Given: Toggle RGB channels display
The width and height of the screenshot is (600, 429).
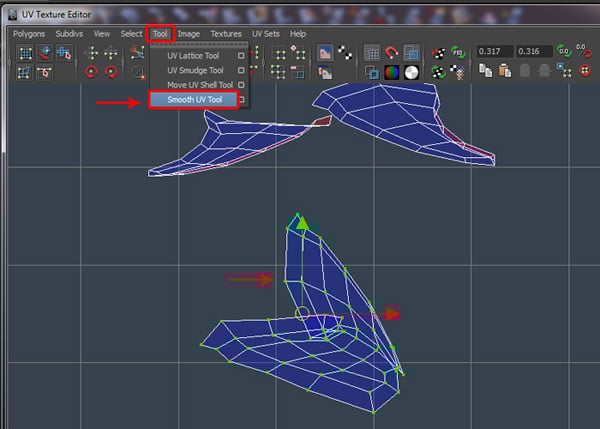Looking at the screenshot, I should pyautogui.click(x=391, y=72).
